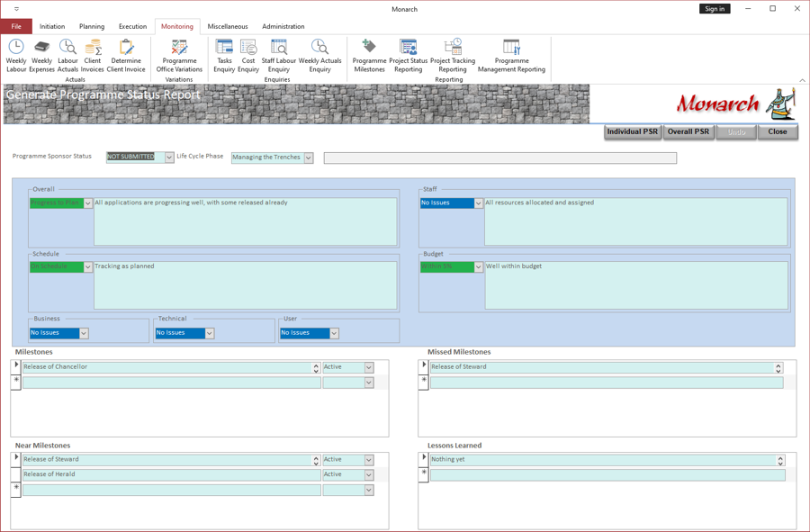Image resolution: width=810 pixels, height=532 pixels.
Task: Expand the Staff status dropdown
Action: (x=479, y=203)
